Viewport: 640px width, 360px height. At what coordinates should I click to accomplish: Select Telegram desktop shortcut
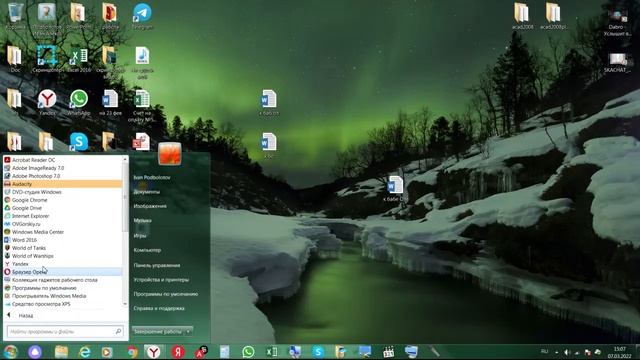[142, 16]
